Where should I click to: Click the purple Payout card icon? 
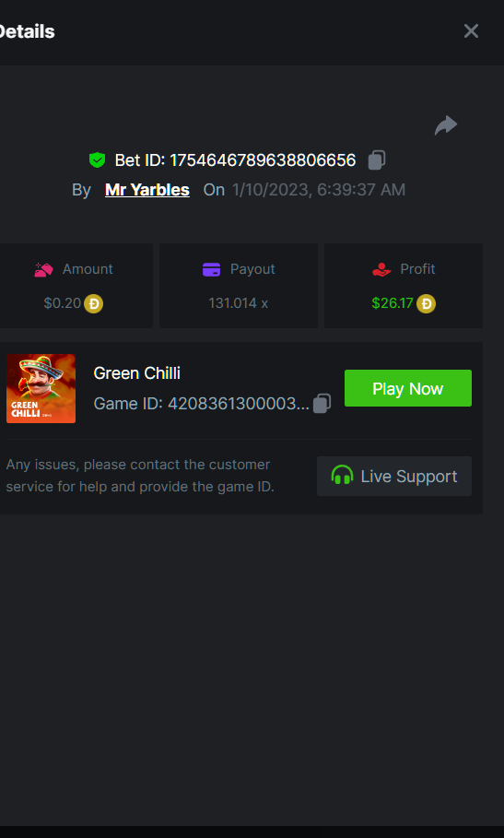pos(211,269)
